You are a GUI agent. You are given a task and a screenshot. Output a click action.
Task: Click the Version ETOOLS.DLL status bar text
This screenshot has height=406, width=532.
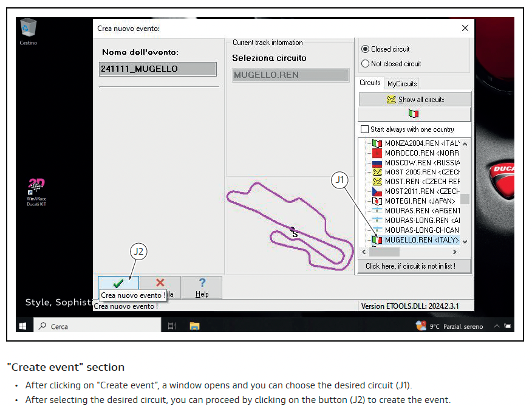410,306
